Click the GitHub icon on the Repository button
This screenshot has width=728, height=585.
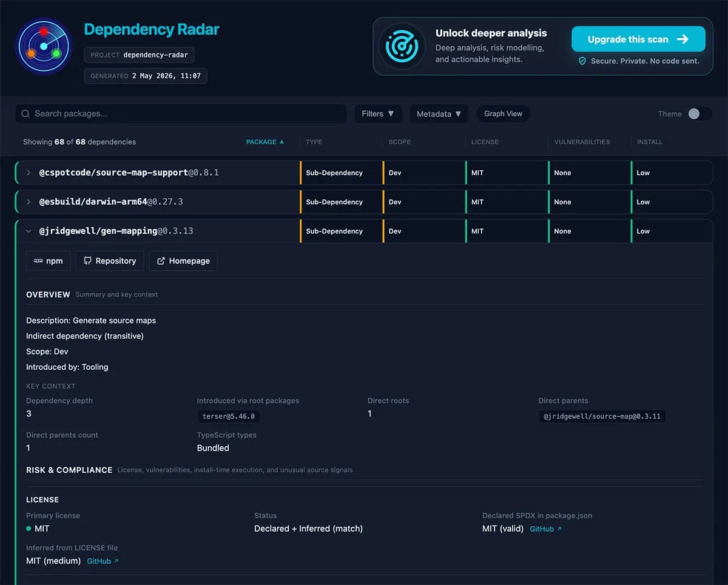tap(88, 261)
